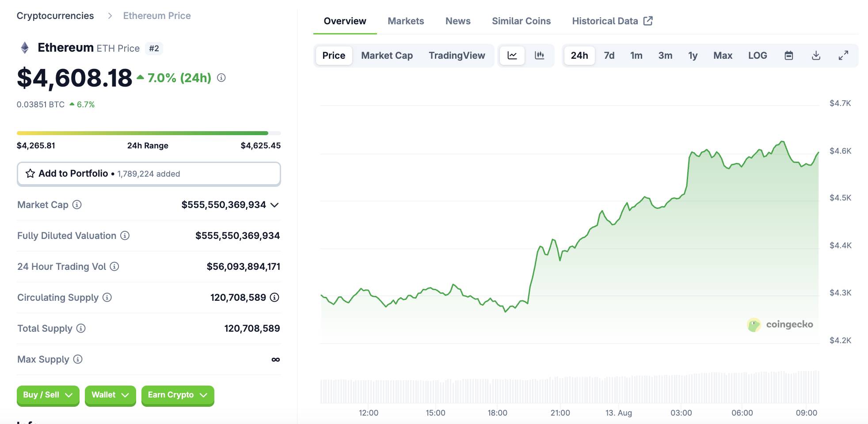Show Max Supply info icon

[78, 359]
